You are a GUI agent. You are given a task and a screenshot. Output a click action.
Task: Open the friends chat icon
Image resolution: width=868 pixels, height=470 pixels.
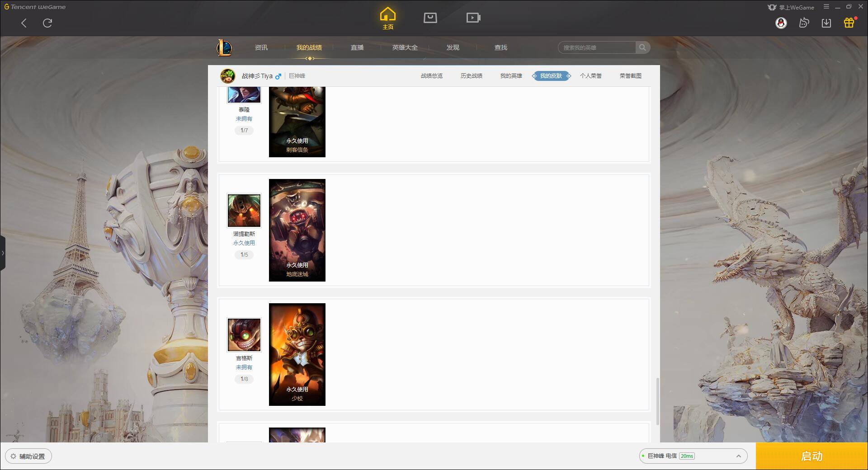tap(804, 23)
